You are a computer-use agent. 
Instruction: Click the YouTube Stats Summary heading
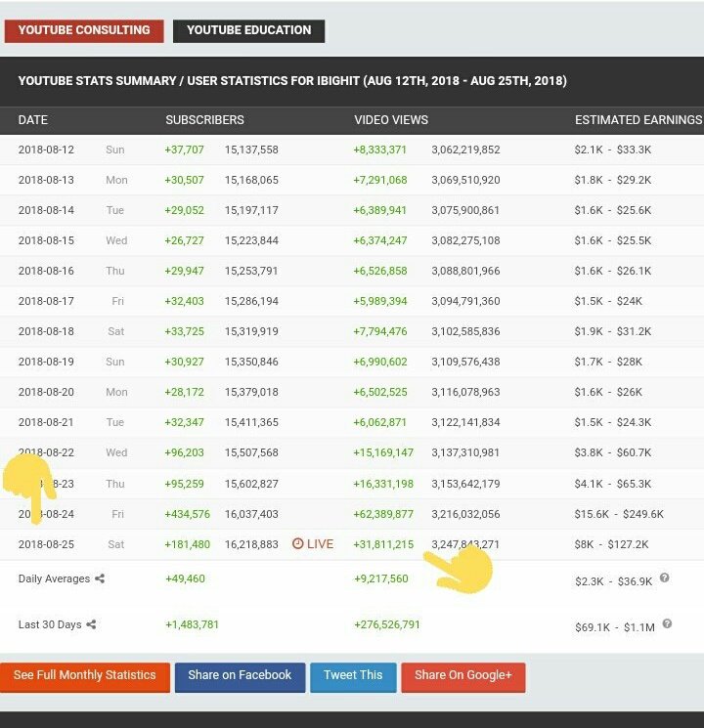(292, 81)
